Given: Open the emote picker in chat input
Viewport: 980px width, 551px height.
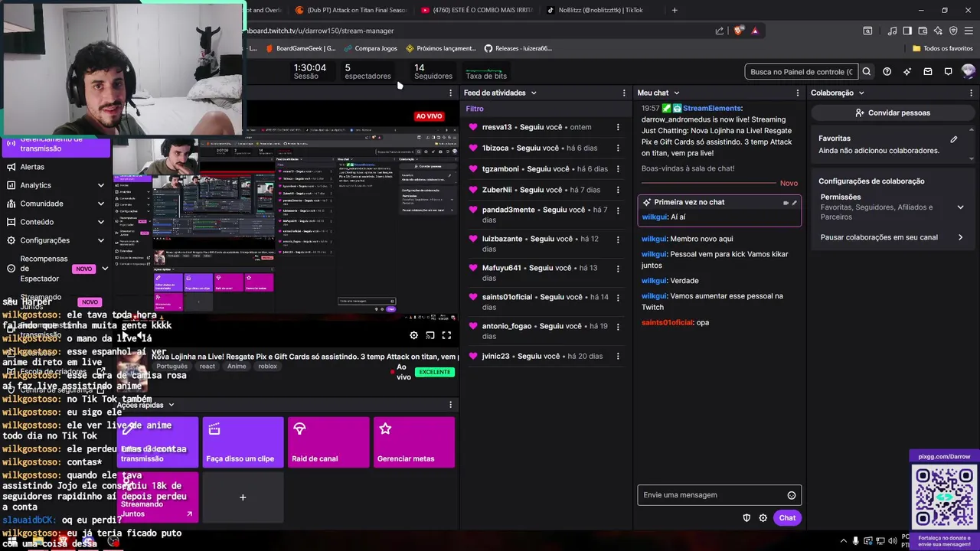Looking at the screenshot, I should [792, 495].
